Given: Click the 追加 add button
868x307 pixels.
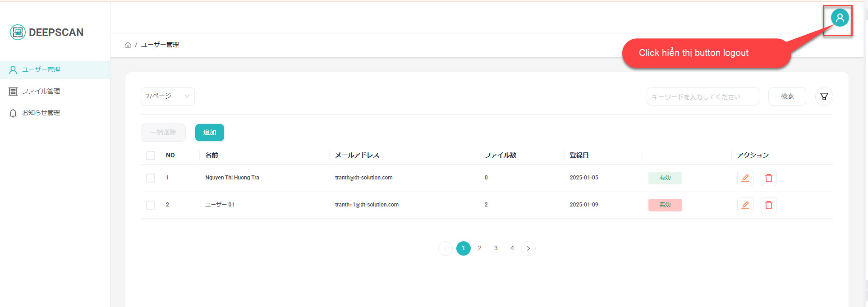Looking at the screenshot, I should [x=209, y=133].
